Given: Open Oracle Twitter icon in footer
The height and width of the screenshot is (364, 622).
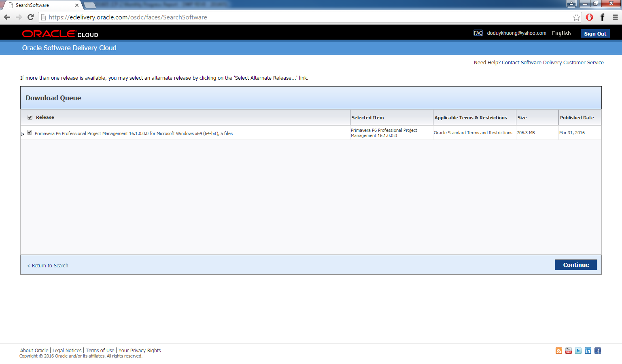Looking at the screenshot, I should click(x=578, y=351).
